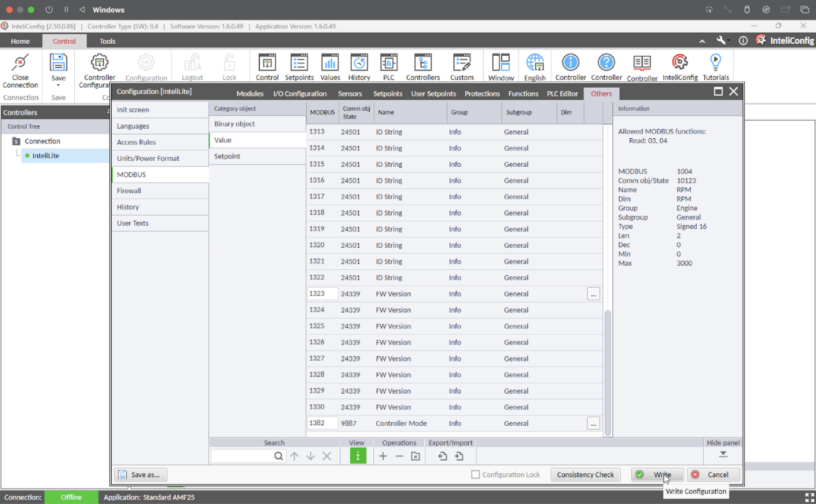
Task: Click the Setpoints toolbar icon
Action: click(300, 63)
